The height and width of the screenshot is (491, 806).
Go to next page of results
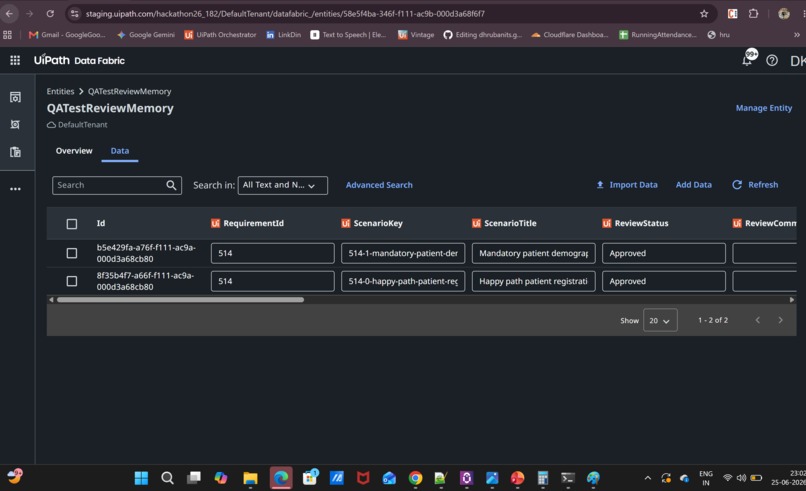780,320
